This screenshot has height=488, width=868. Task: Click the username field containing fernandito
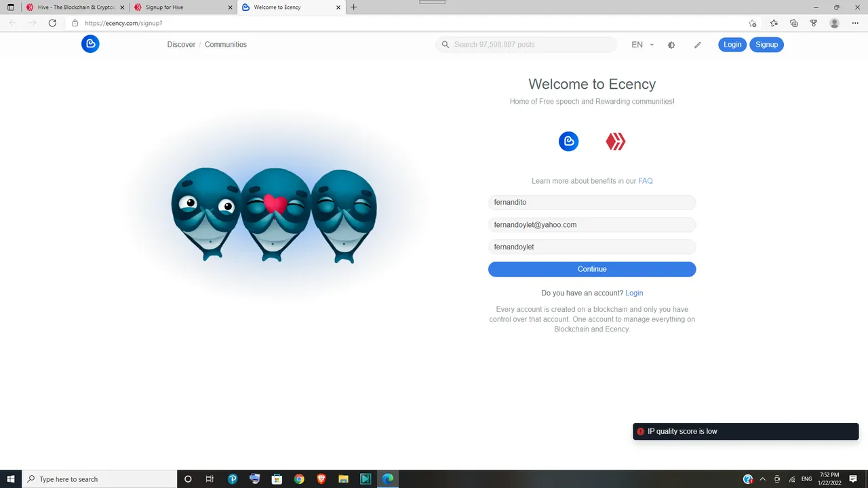pos(592,202)
